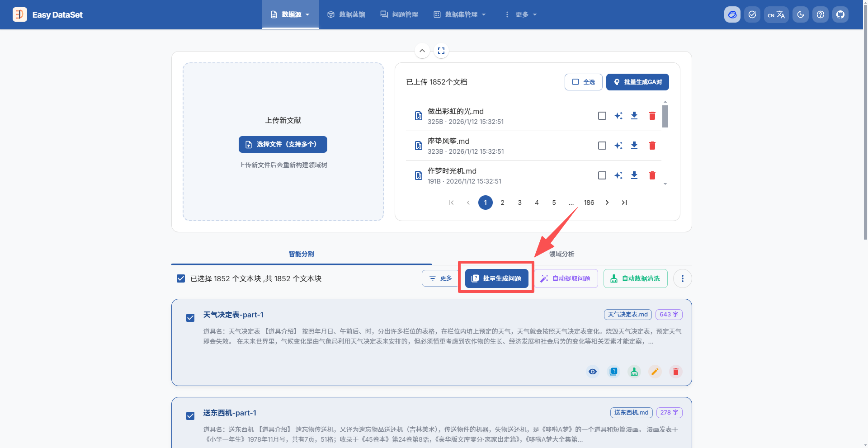The width and height of the screenshot is (868, 448).
Task: Clean data for 天气决定表-part-1 chunk icon
Action: [634, 372]
